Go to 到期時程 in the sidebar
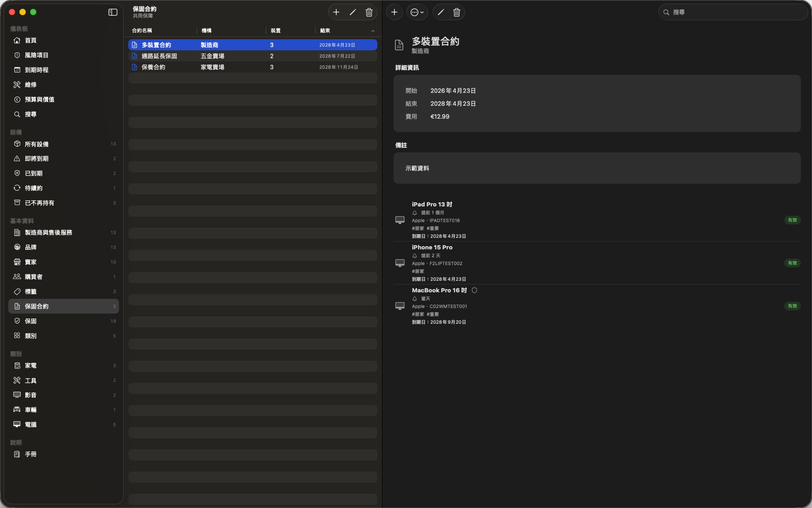Viewport: 812px width, 508px height. coord(64,70)
